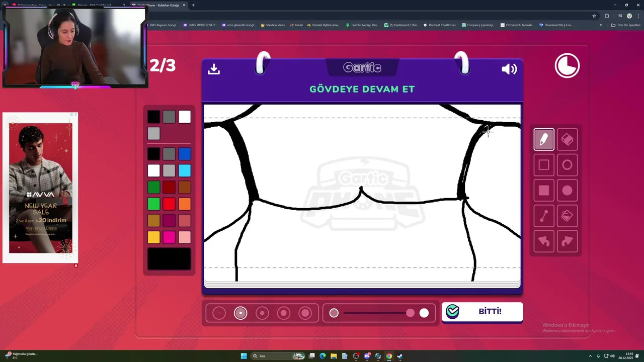This screenshot has height=362, width=644.
Task: Open Chrome profile avatar menu
Action: [629, 16]
